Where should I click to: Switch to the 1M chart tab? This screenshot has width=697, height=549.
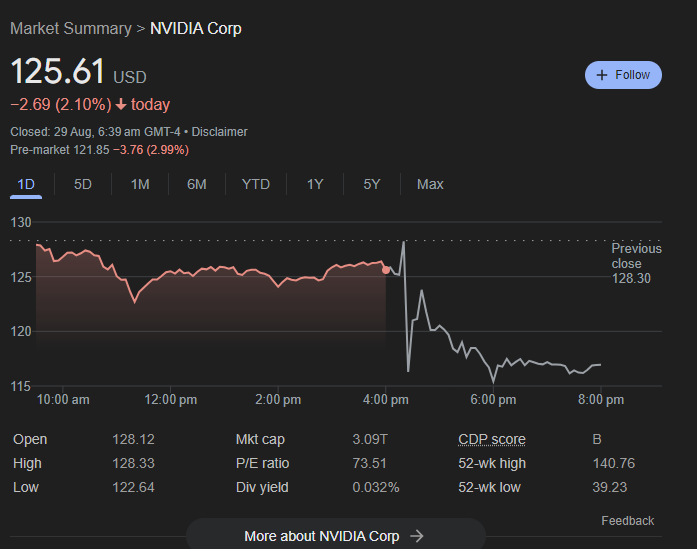140,184
